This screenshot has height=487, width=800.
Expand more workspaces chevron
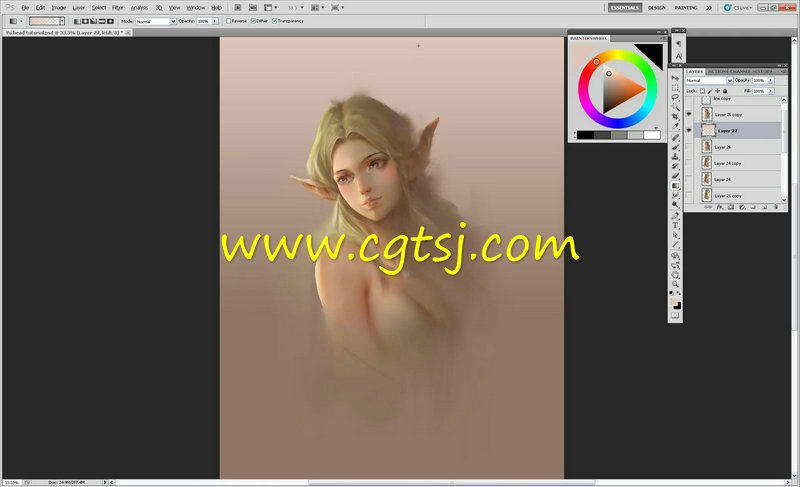click(x=709, y=8)
